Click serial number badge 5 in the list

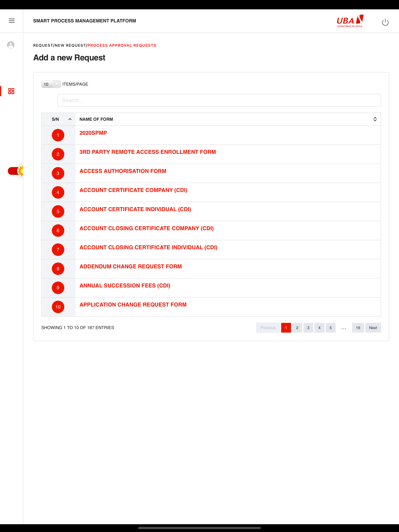tap(58, 211)
